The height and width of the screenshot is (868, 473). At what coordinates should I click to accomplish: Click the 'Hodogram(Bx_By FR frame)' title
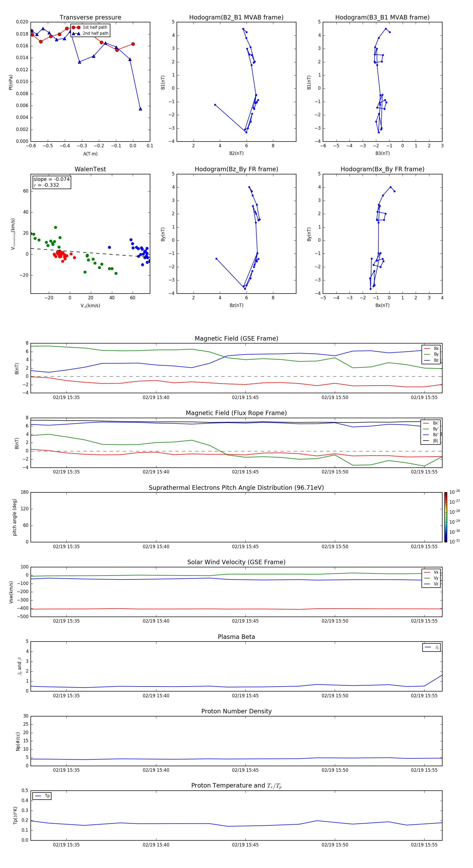pyautogui.click(x=382, y=169)
